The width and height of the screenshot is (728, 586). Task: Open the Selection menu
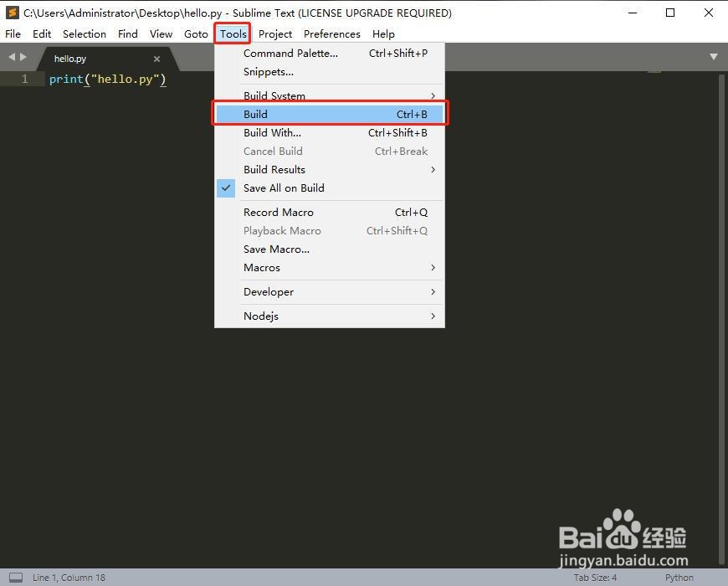point(85,33)
